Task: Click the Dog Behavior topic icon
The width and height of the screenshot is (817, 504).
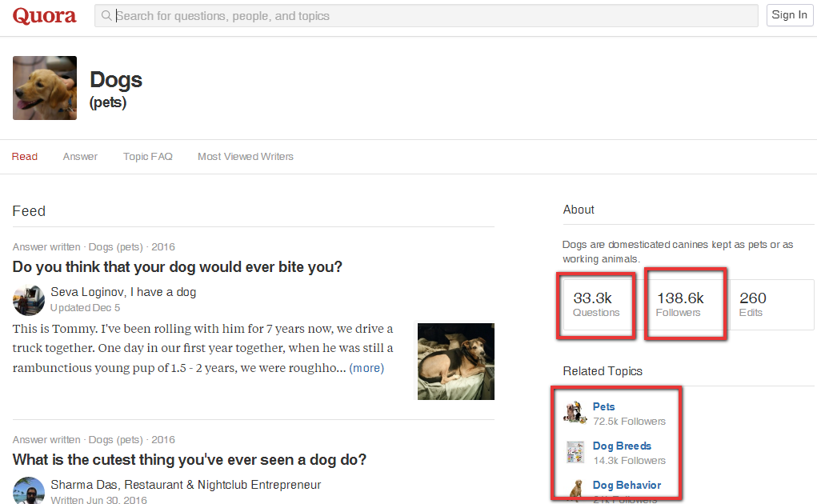Action: tap(576, 490)
